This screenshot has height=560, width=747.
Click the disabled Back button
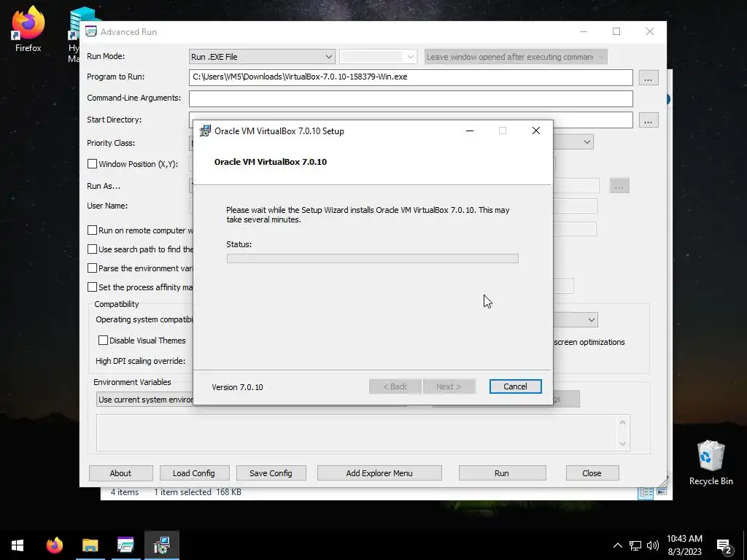pyautogui.click(x=395, y=386)
